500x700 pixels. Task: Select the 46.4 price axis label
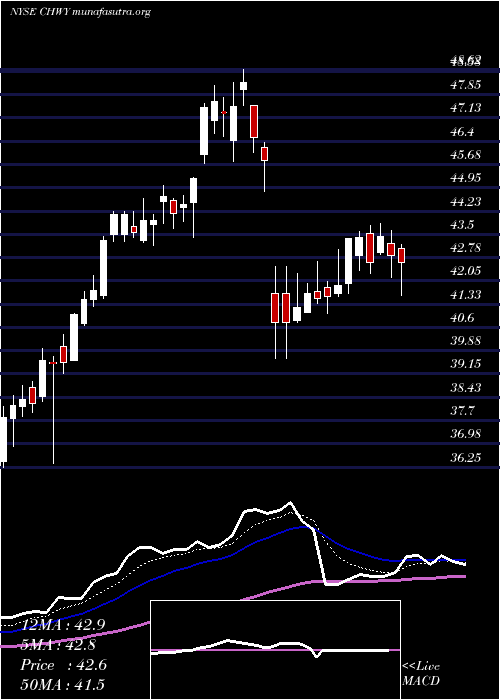pos(462,132)
